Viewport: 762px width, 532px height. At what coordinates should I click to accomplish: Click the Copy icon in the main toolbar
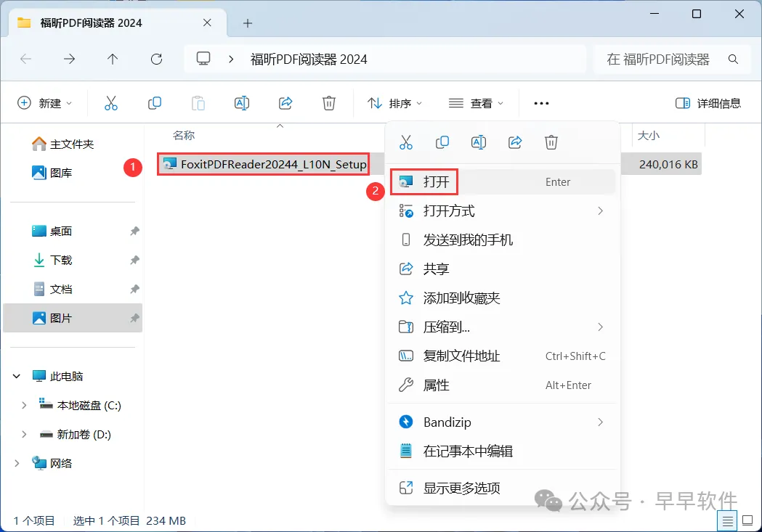click(155, 103)
